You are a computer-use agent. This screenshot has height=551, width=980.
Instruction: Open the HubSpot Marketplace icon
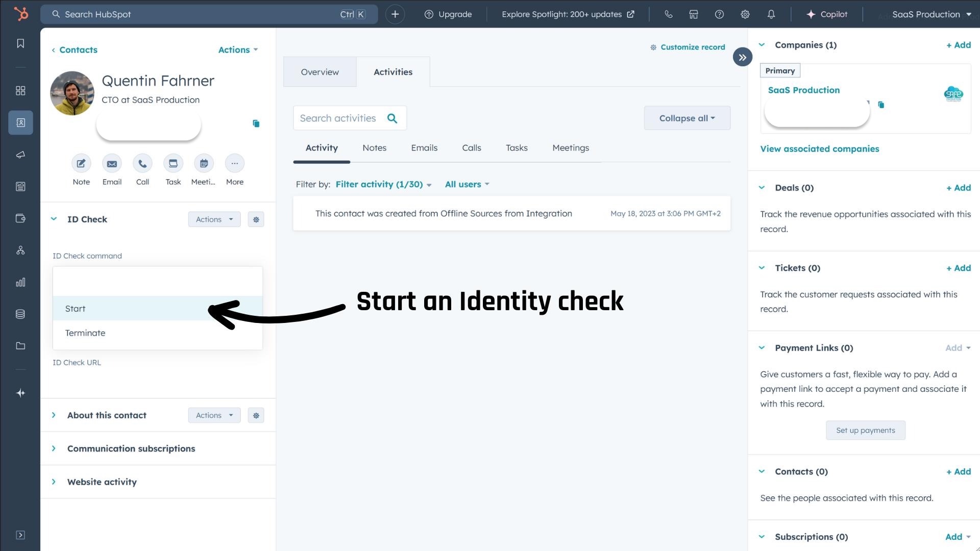(693, 14)
